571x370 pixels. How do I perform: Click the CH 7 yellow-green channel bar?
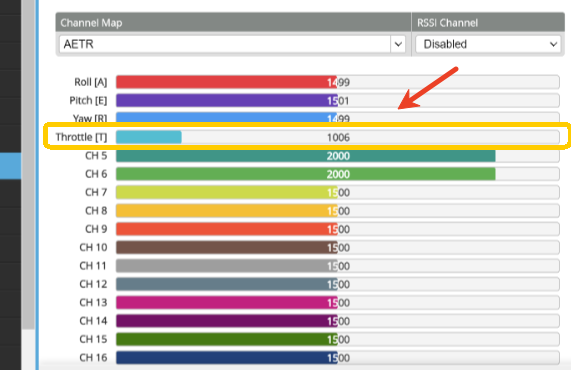click(x=338, y=192)
